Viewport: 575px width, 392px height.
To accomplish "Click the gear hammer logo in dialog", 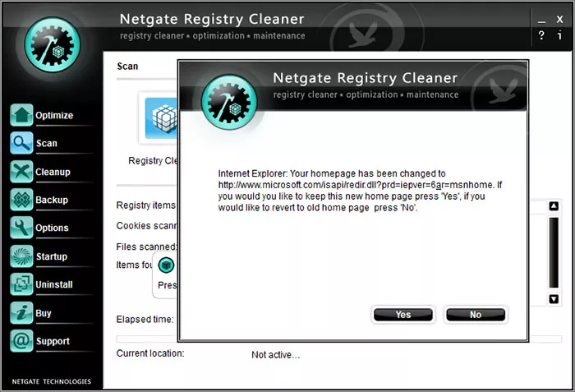I will tap(229, 102).
